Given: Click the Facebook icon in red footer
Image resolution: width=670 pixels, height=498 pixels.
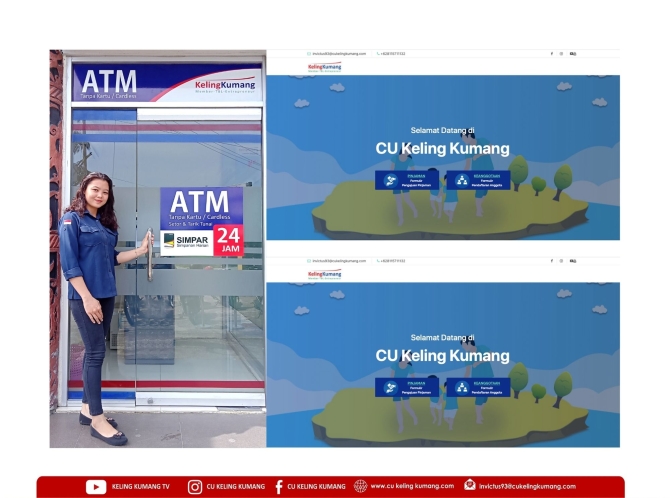Looking at the screenshot, I should point(278,486).
